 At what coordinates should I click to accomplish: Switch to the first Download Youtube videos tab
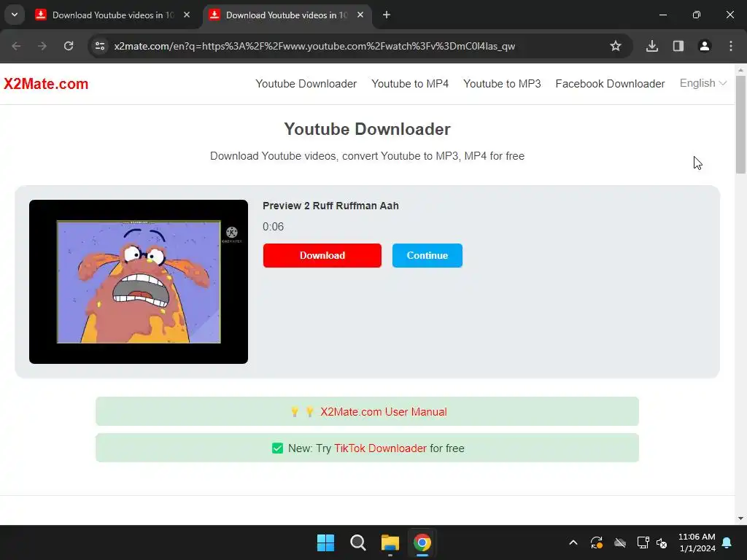[x=113, y=15]
